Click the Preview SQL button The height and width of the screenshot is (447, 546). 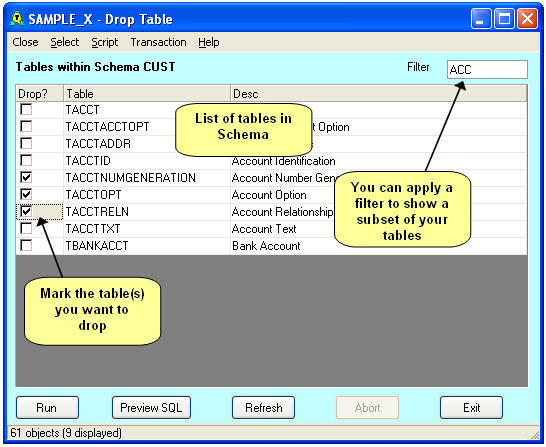151,407
